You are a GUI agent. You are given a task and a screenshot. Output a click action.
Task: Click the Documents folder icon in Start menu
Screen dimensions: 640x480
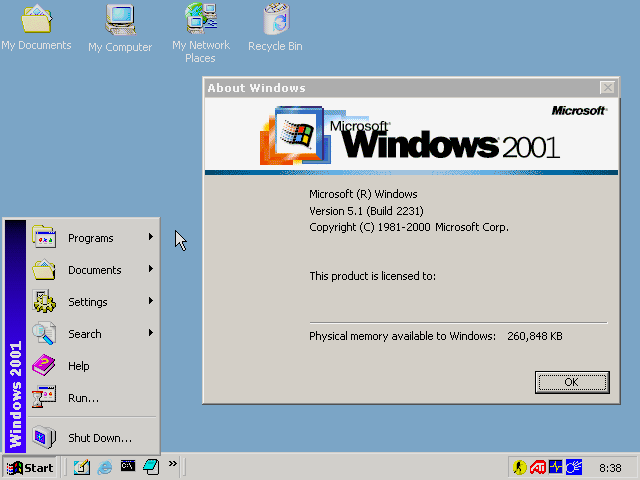pyautogui.click(x=44, y=269)
